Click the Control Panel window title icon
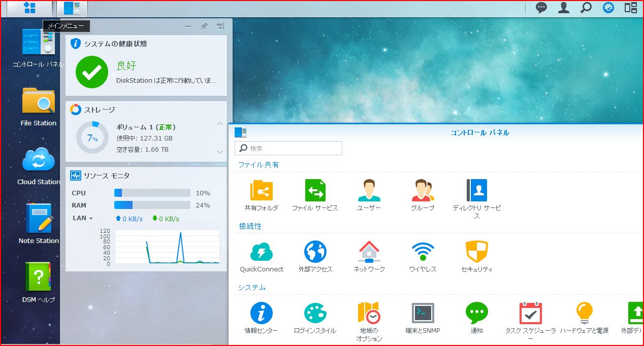The width and height of the screenshot is (644, 346). tap(241, 132)
